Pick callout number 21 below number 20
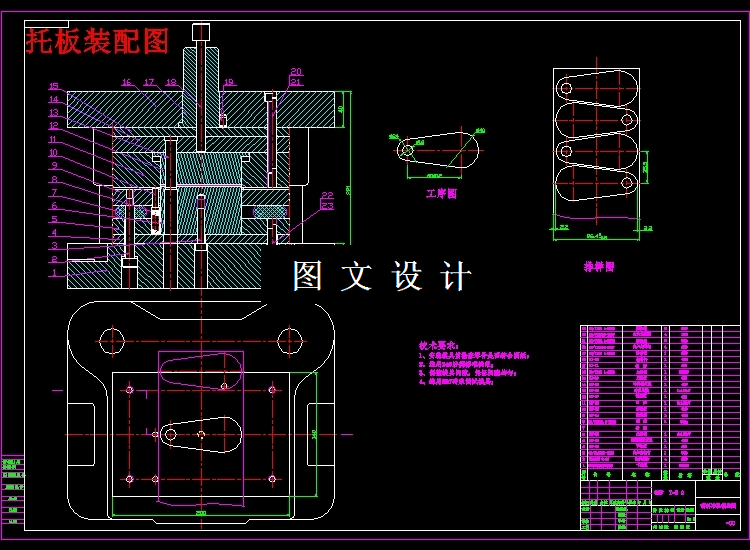The image size is (750, 550). coord(296,82)
